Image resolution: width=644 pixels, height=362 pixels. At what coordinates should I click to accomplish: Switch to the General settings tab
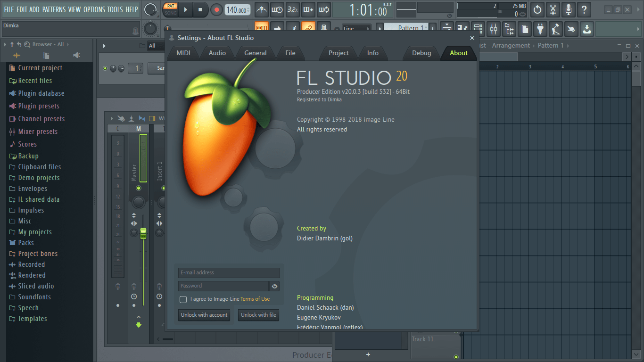[256, 53]
